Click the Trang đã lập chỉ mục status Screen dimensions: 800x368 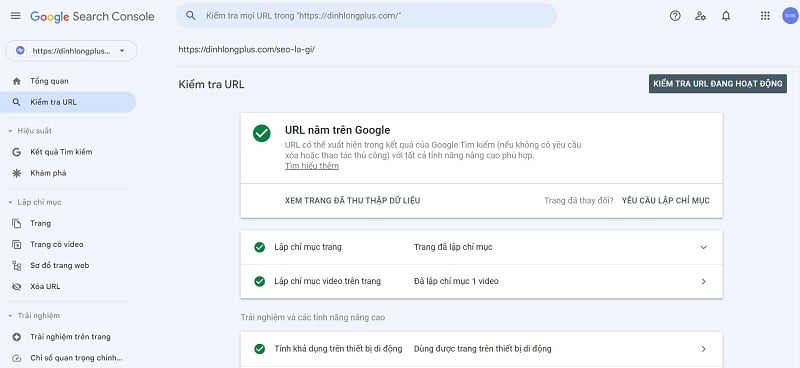(453, 248)
